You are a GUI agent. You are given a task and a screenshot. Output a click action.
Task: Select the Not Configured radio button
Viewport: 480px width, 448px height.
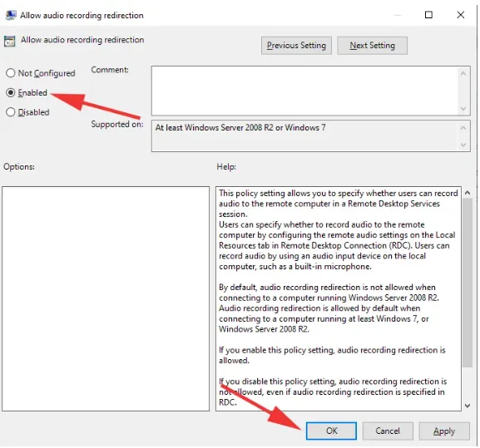click(x=11, y=73)
